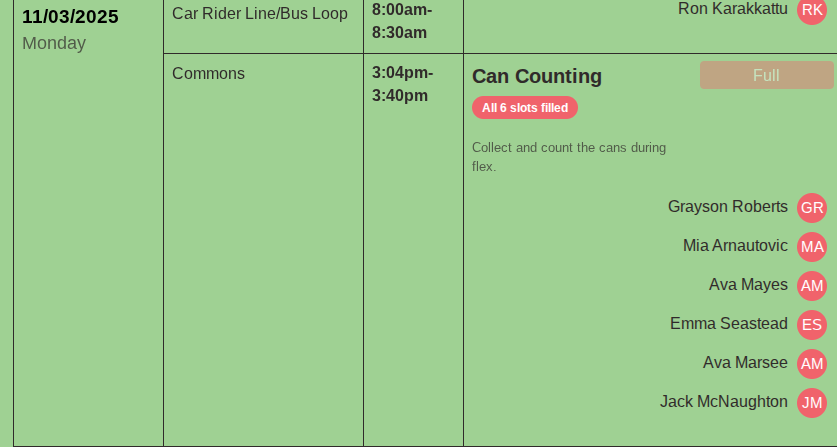
Task: Click the name Grayson Roberts
Action: (x=728, y=207)
